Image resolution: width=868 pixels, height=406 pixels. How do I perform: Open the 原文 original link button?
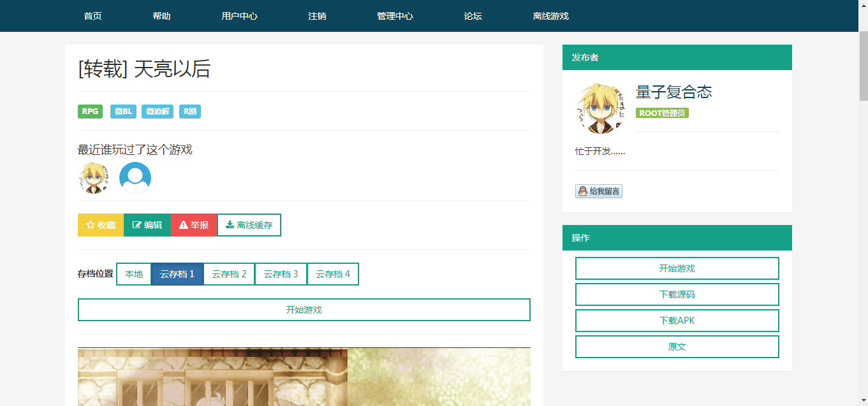pyautogui.click(x=677, y=347)
